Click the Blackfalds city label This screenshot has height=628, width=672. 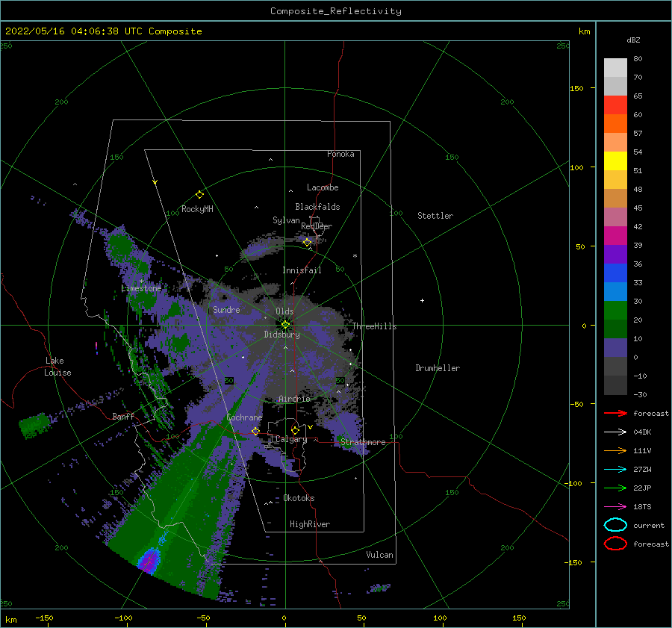(317, 207)
